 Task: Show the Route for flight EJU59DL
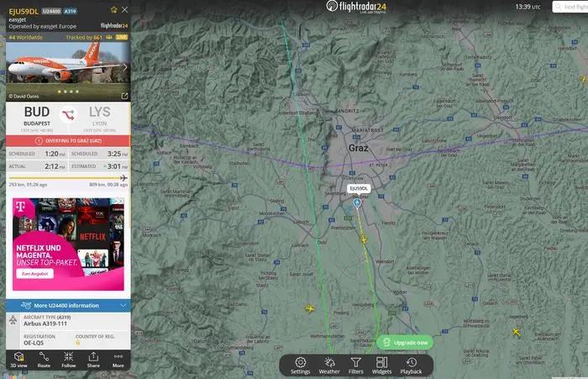[44, 360]
